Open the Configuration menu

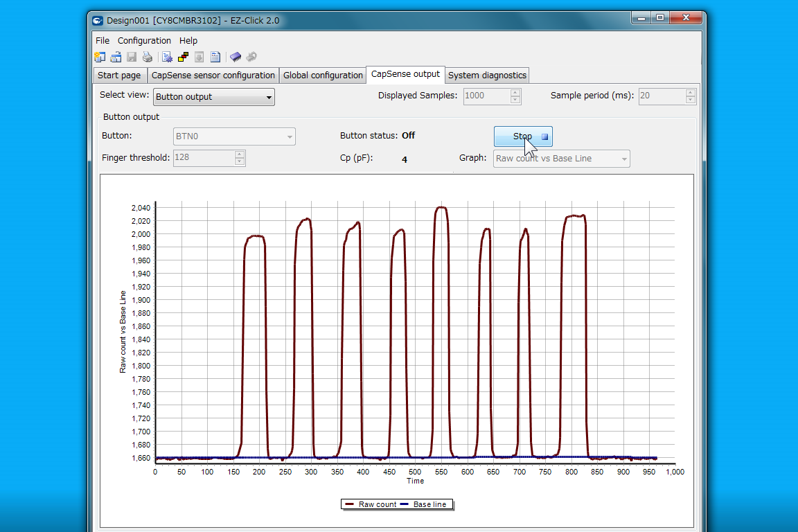(144, 41)
